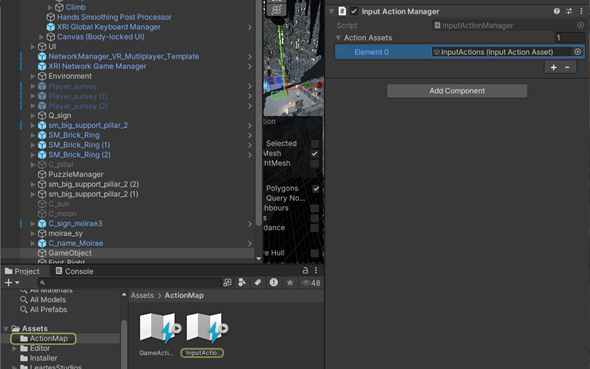Disable the Input Action Manager component checkbox
590x369 pixels.
click(354, 11)
